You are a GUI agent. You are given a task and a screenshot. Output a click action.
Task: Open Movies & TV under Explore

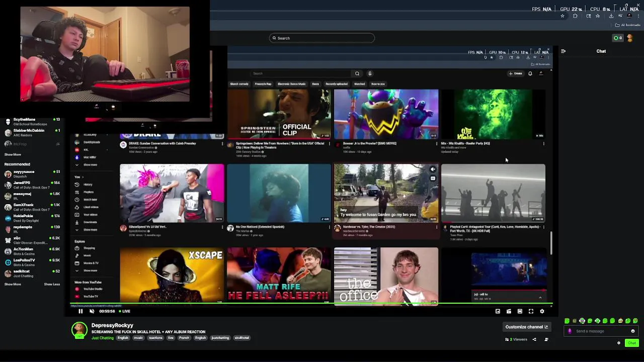tap(91, 263)
